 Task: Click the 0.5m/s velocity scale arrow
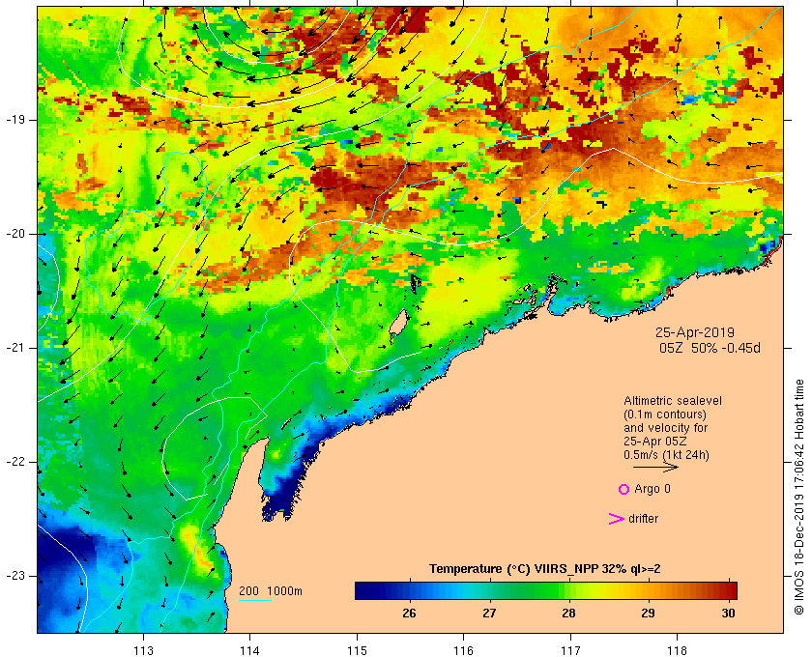pos(655,468)
